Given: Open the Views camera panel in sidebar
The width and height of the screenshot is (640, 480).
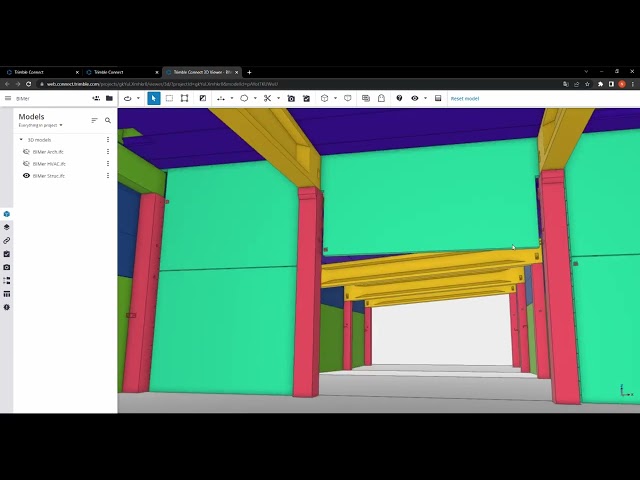Looking at the screenshot, I should tap(7, 267).
